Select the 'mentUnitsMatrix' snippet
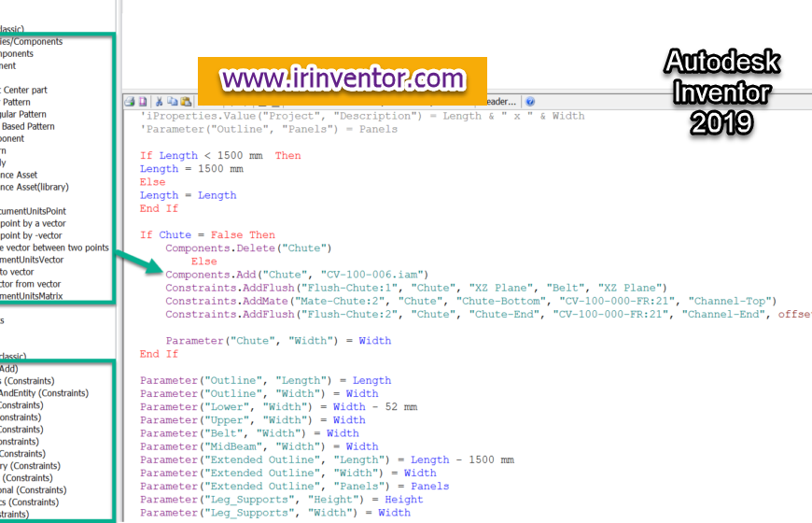The width and height of the screenshot is (812, 523). pos(31,296)
